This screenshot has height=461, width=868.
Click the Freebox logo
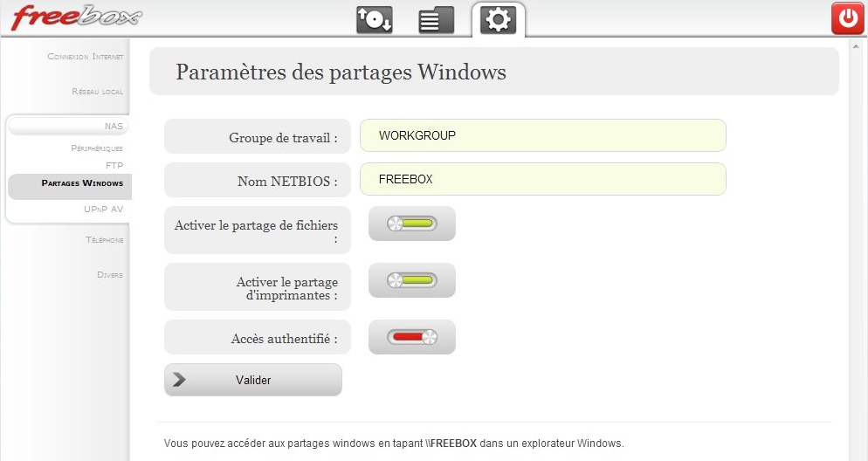point(76,17)
